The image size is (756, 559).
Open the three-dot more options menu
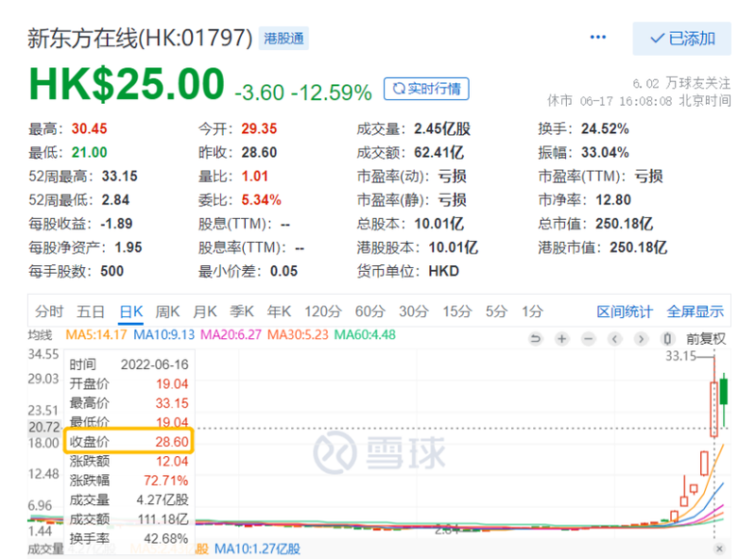click(x=598, y=37)
